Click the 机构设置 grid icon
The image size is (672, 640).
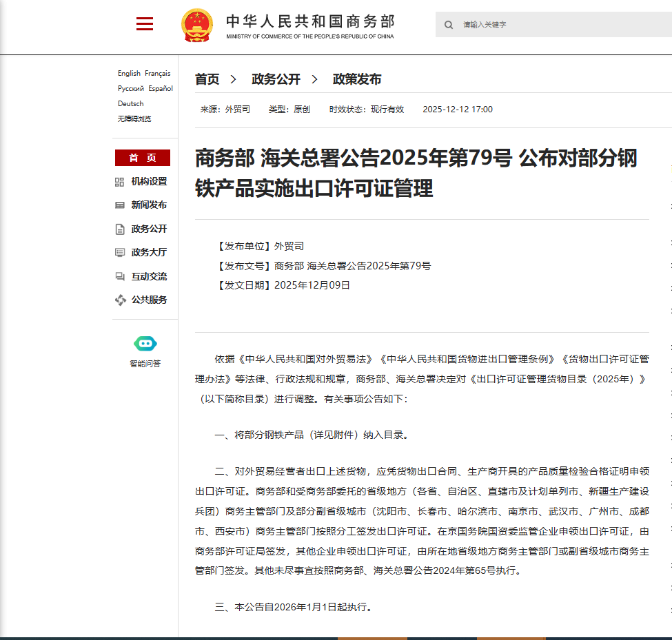(119, 182)
